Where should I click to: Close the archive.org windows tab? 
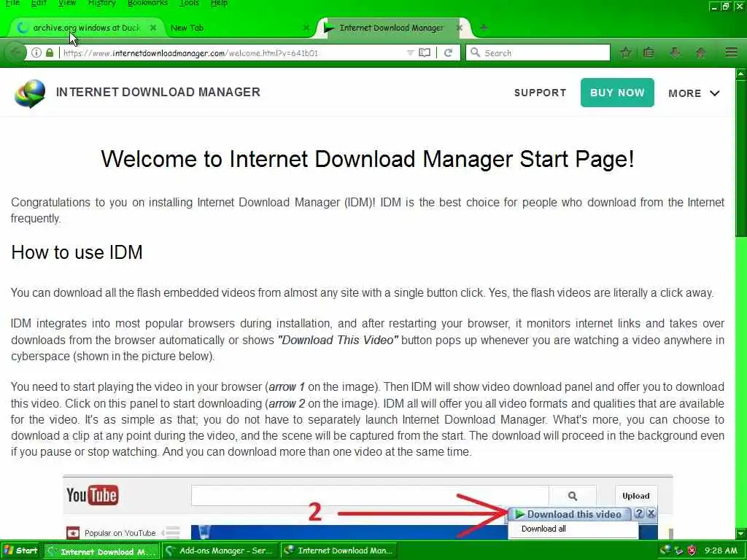tap(153, 28)
